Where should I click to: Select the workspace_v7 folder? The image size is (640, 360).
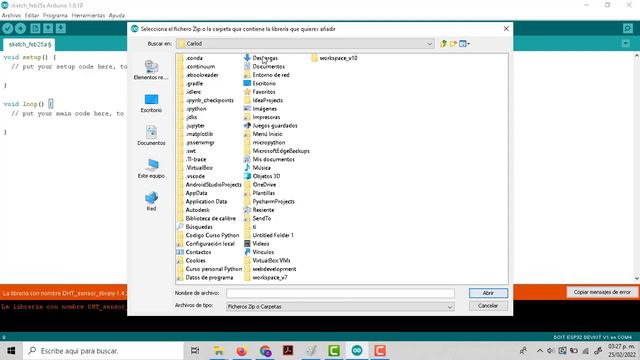[266, 278]
